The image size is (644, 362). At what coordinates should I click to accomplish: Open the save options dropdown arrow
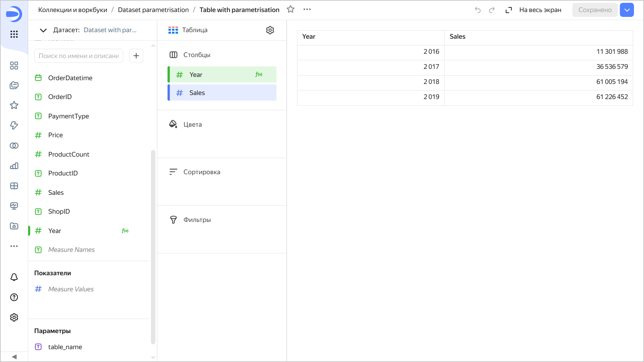pyautogui.click(x=627, y=10)
